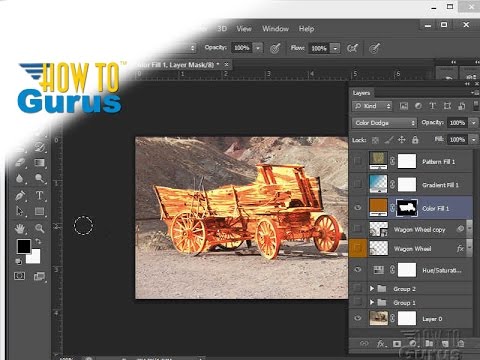Select the Pen tool
Screen dimensions: 480x360
pos(20,195)
